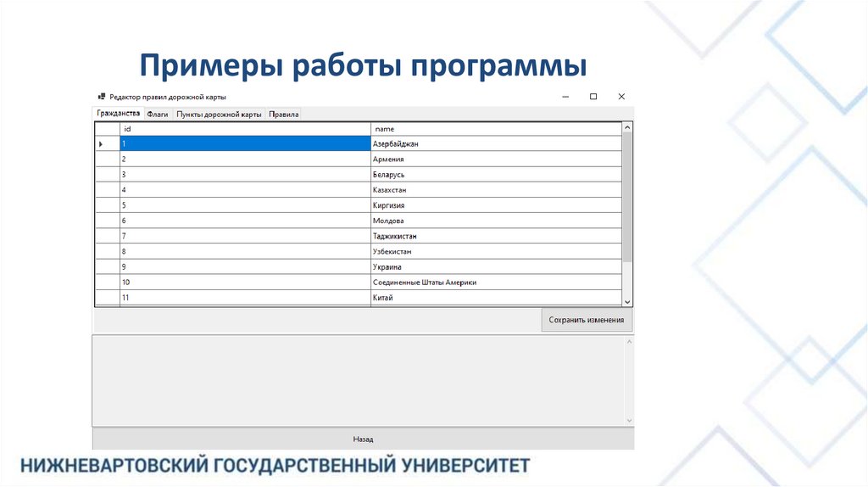Click the table vertical scrollbar thumb
Image resolution: width=868 pixels, height=487 pixels.
click(x=627, y=197)
